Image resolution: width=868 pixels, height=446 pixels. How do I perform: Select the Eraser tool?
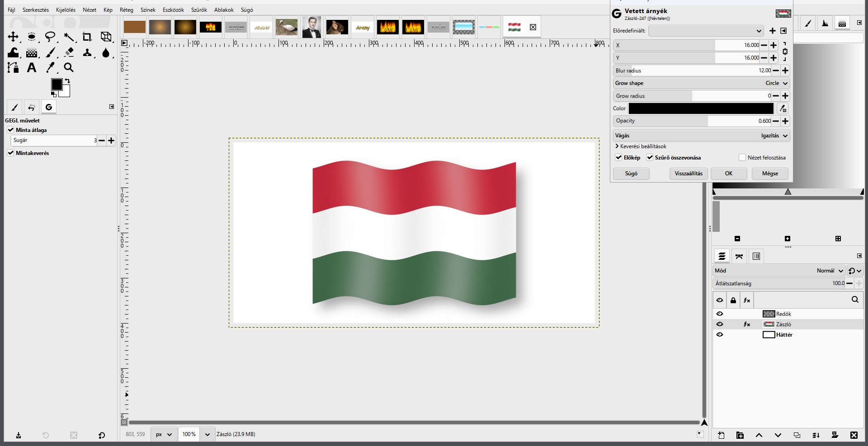click(69, 52)
